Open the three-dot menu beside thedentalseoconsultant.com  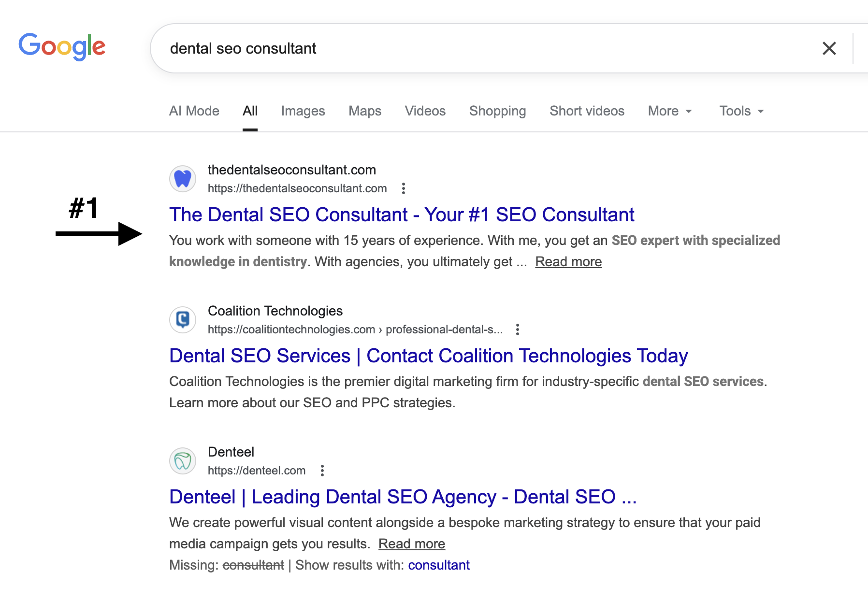pos(403,189)
